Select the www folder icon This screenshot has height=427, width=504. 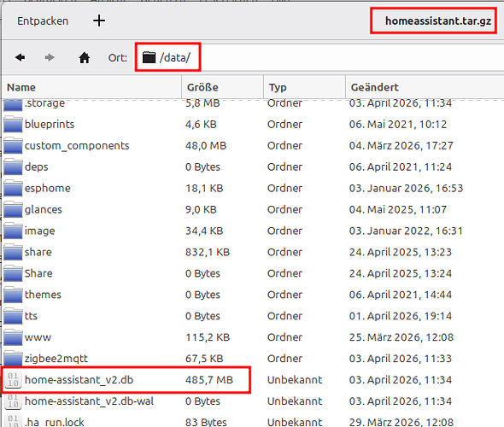[x=13, y=337]
